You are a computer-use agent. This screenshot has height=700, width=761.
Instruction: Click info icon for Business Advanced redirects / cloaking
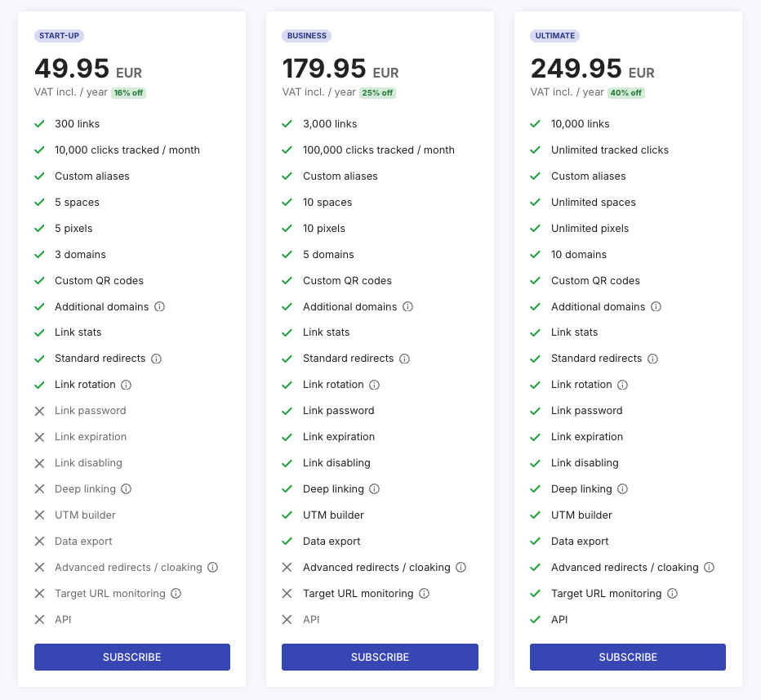click(461, 568)
